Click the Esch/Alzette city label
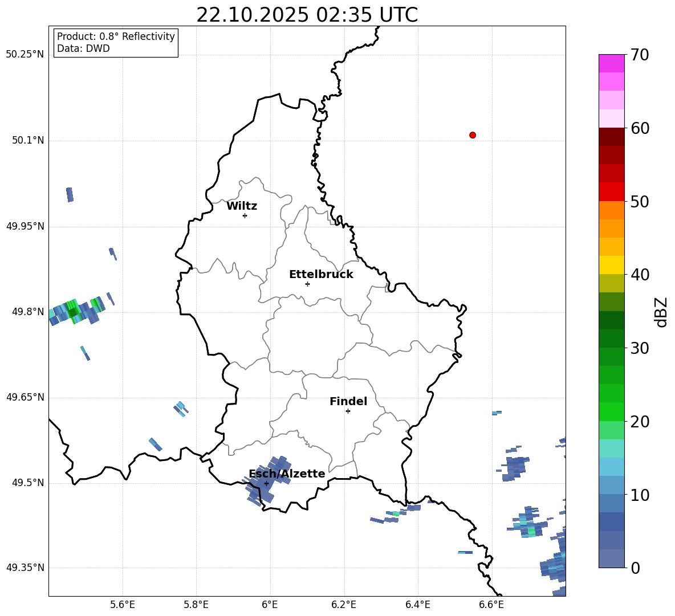The width and height of the screenshot is (675, 616). (287, 474)
